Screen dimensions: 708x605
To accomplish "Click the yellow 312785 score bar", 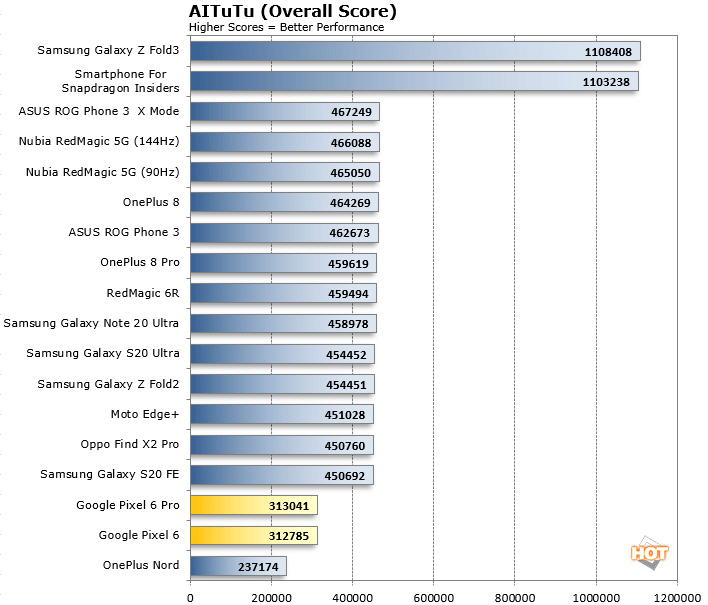I will tap(254, 536).
